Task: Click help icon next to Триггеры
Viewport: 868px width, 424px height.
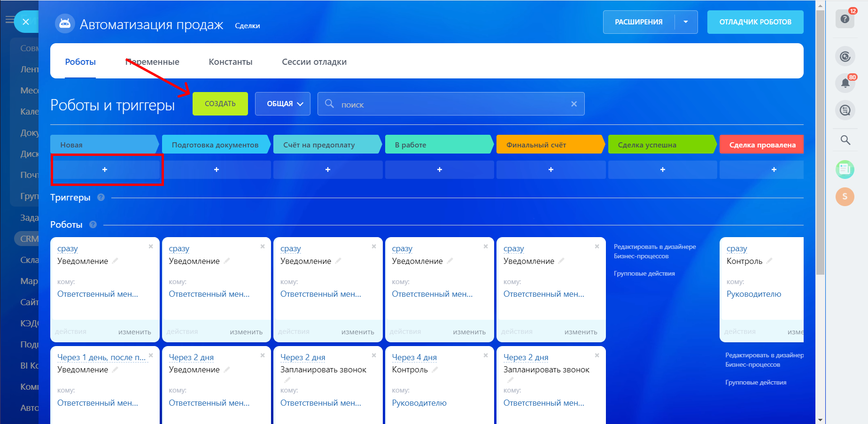Action: 101,197
